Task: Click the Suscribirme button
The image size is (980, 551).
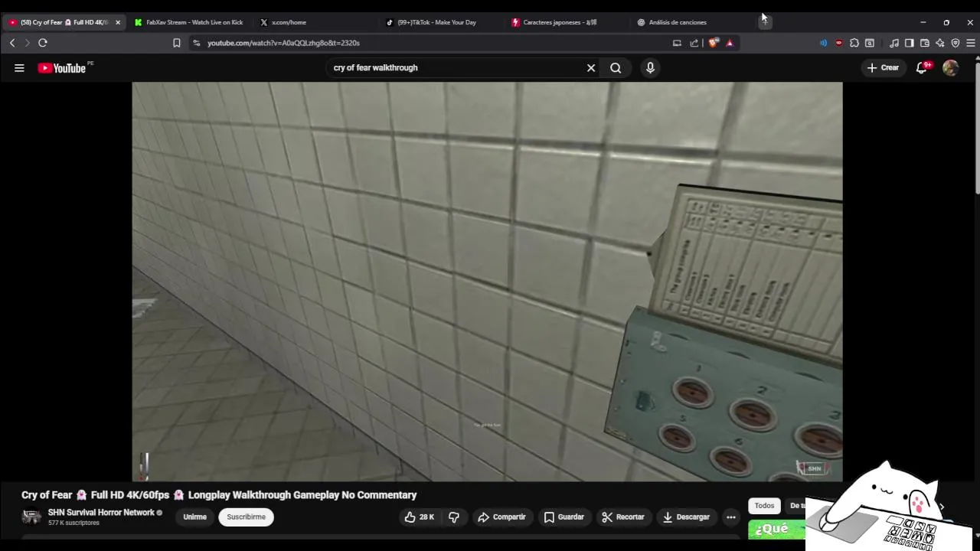Action: 246,517
